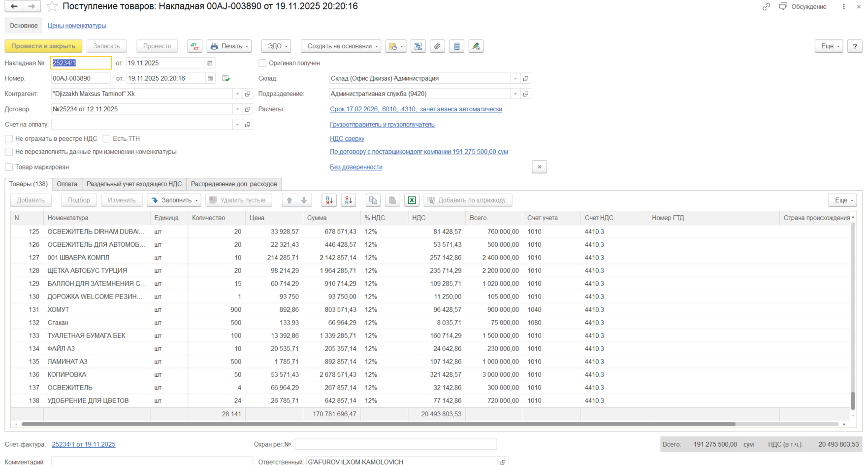Expand the Печать dropdown
The width and height of the screenshot is (868, 465).
(x=229, y=46)
